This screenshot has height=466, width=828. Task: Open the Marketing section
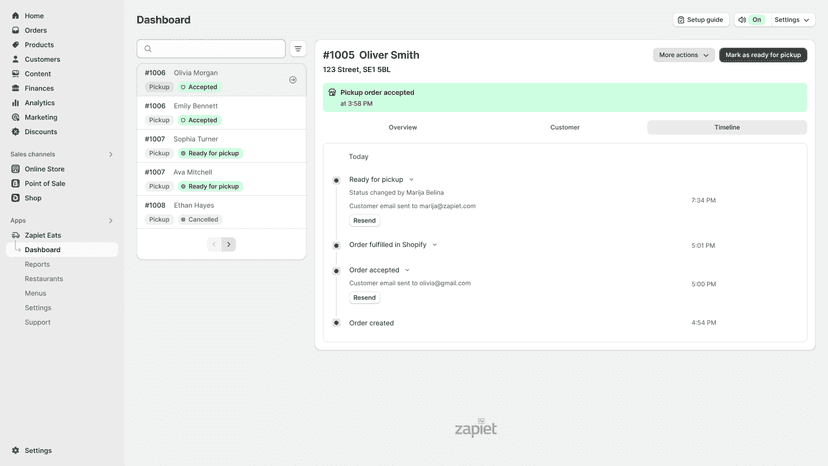coord(41,117)
